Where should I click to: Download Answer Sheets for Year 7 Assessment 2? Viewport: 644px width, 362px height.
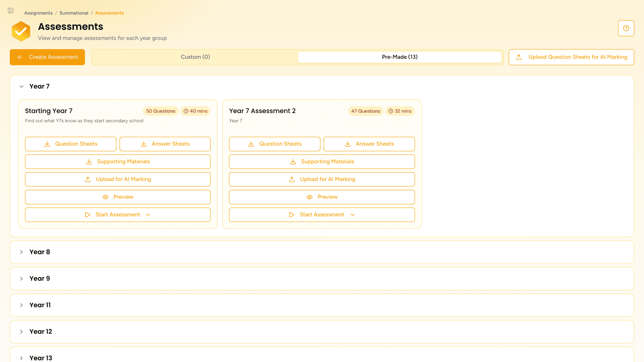click(x=369, y=144)
